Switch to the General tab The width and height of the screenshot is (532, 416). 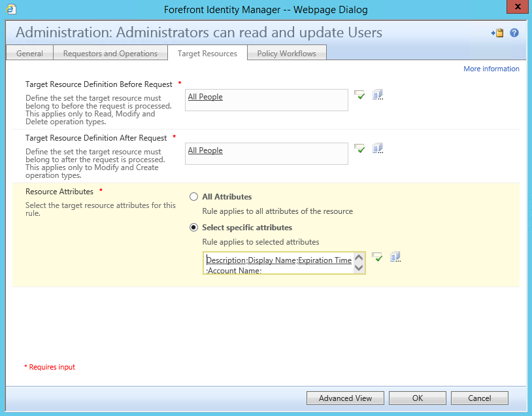[29, 54]
